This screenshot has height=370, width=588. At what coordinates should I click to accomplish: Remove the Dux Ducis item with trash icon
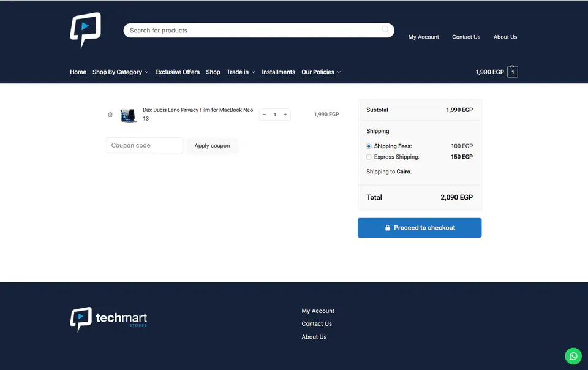(110, 115)
